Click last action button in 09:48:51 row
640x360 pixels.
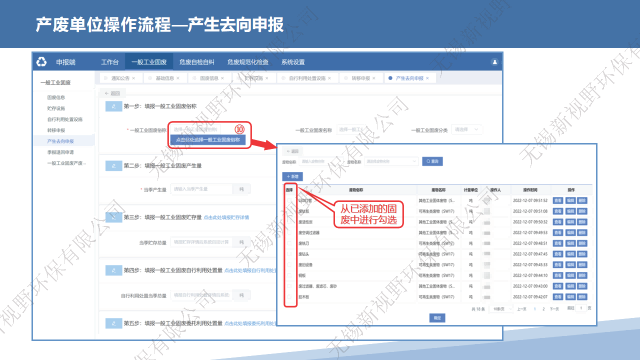(582, 243)
